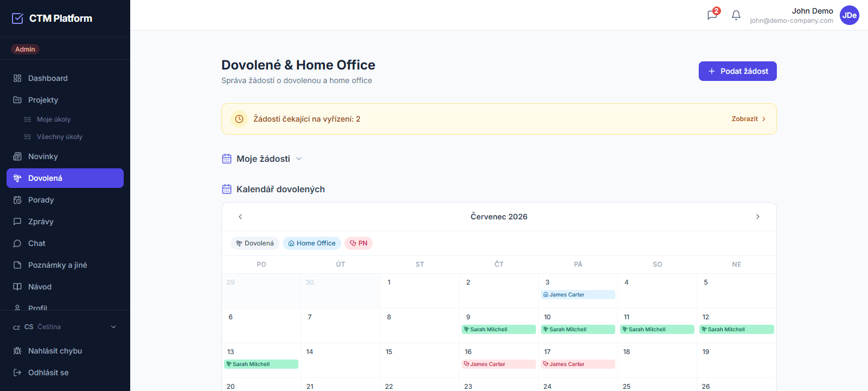Click the CTM Platform logo icon
This screenshot has height=391, width=868.
click(17, 18)
